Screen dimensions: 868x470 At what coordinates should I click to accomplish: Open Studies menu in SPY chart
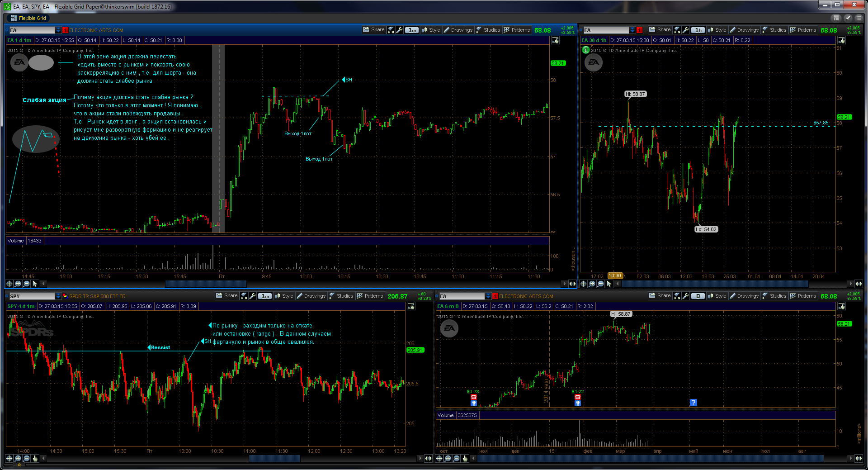pos(341,296)
